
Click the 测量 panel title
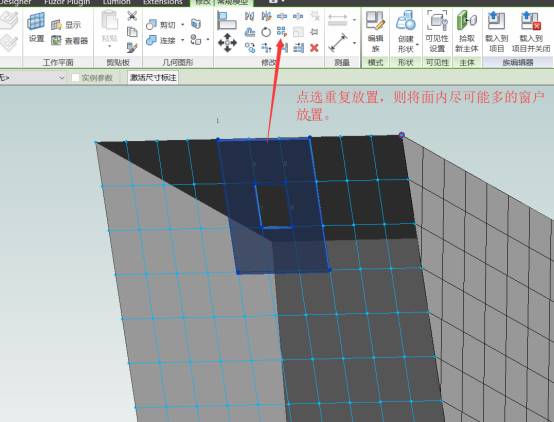(x=342, y=63)
